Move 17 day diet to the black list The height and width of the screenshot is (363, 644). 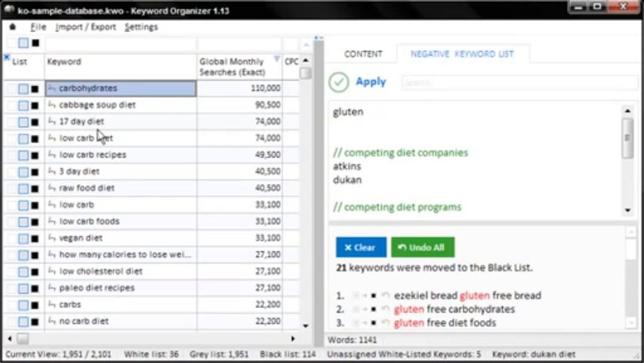pyautogui.click(x=35, y=122)
